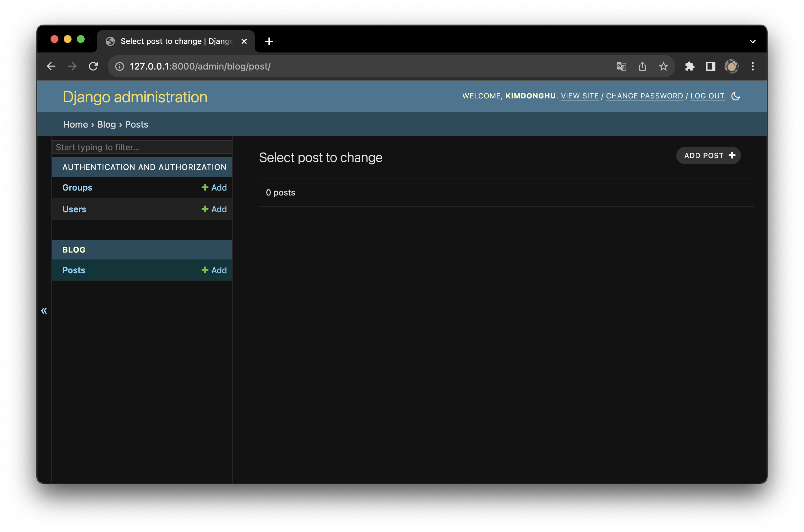Expand the tab search dropdown arrow
This screenshot has width=804, height=532.
point(752,41)
